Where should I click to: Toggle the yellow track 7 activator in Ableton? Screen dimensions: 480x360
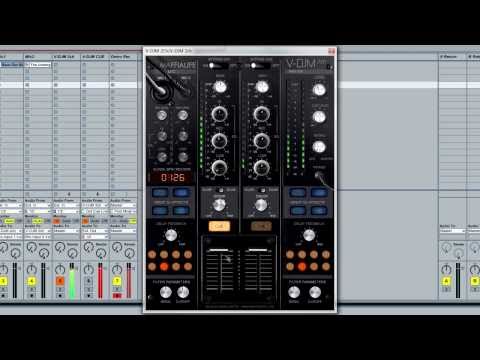pos(117,281)
